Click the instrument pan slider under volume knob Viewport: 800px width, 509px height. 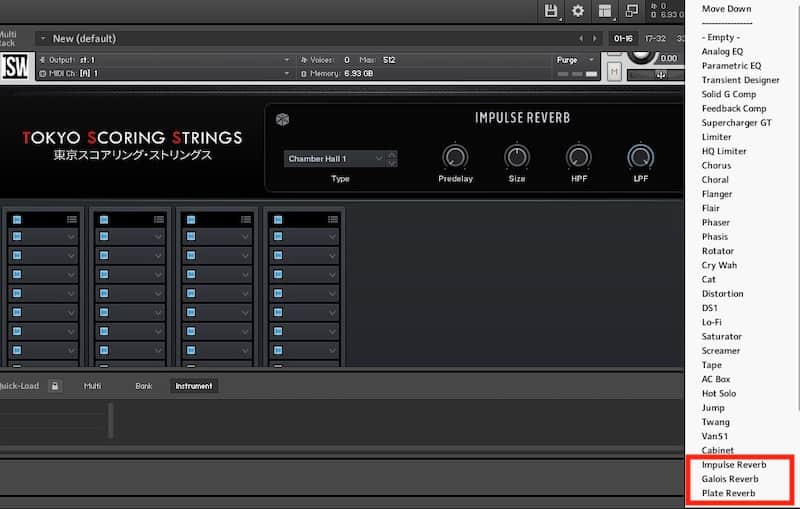656,75
